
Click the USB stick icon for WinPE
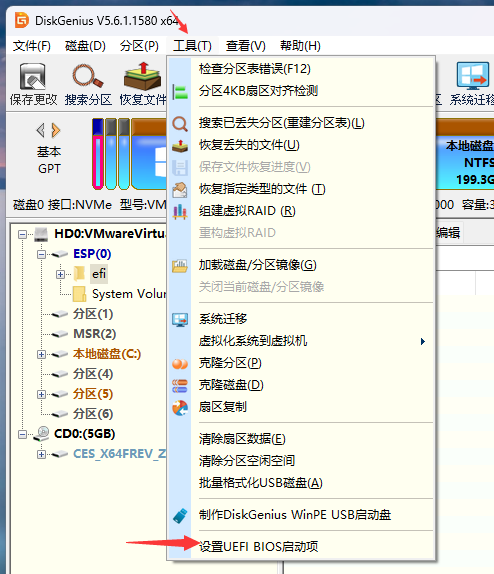coord(180,515)
